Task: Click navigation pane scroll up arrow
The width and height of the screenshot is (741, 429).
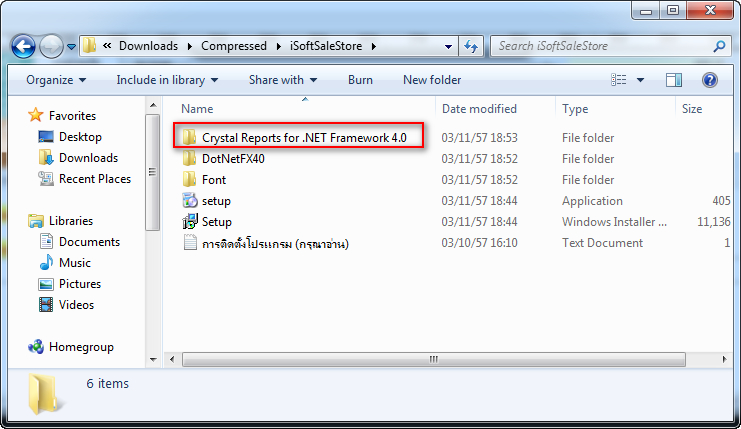Action: point(153,105)
